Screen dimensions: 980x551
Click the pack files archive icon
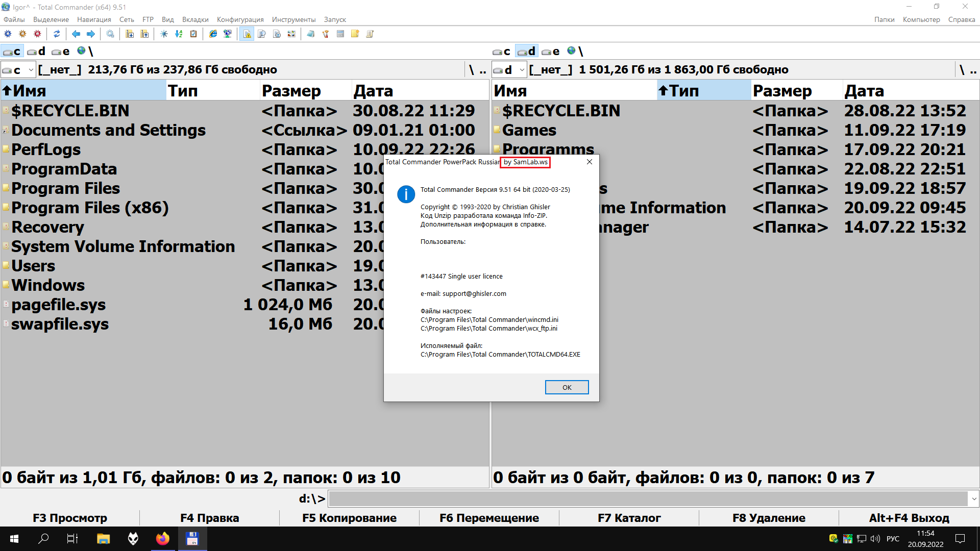click(x=130, y=34)
